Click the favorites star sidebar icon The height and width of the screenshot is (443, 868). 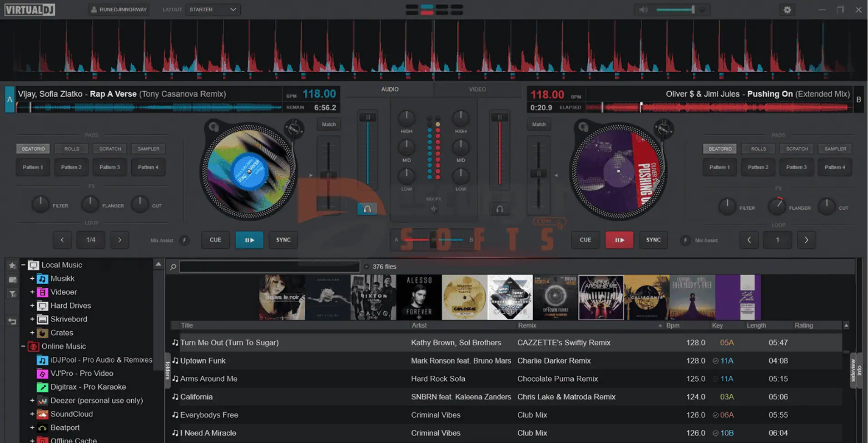coord(12,265)
